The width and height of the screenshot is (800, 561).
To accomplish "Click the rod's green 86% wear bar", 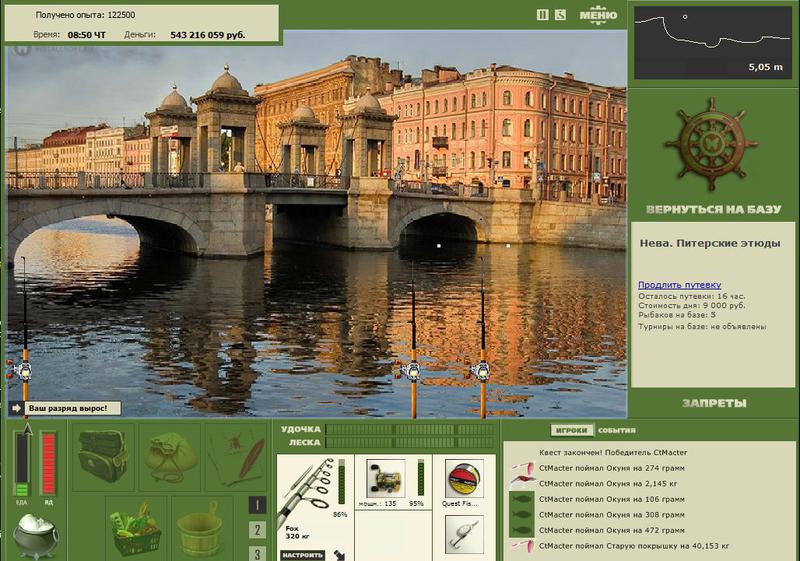I will 341,481.
